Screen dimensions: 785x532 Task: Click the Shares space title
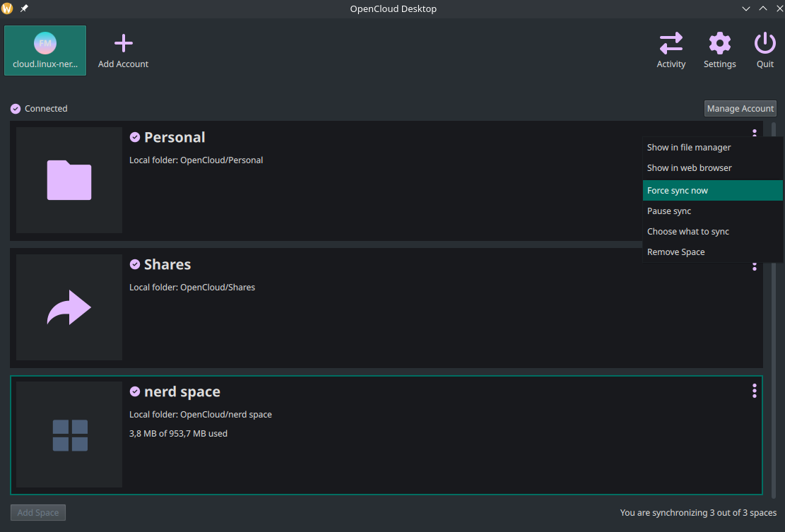pyautogui.click(x=167, y=264)
